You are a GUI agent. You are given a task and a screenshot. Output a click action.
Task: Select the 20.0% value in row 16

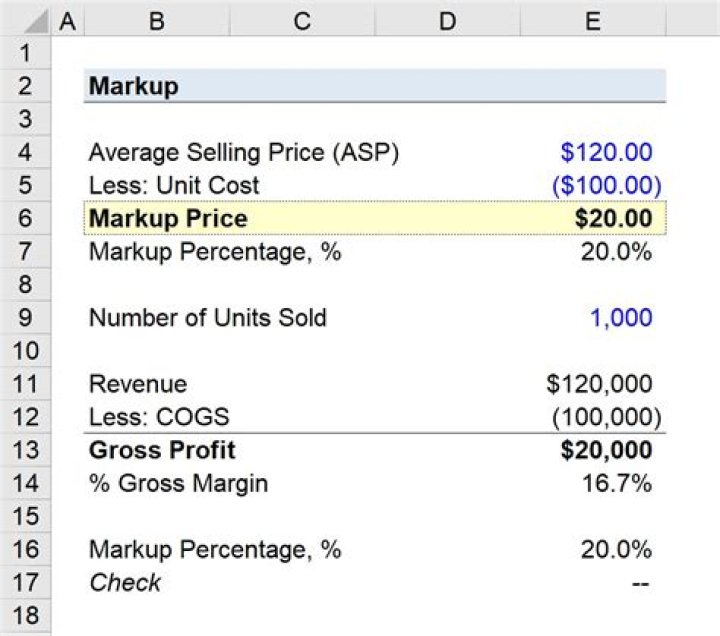click(x=616, y=550)
